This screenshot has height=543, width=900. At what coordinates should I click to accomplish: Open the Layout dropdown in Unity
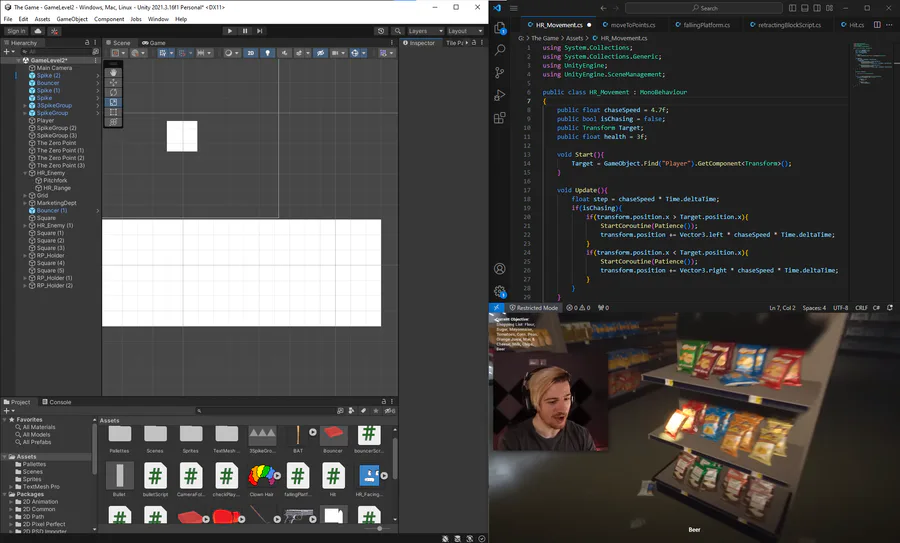coord(464,31)
